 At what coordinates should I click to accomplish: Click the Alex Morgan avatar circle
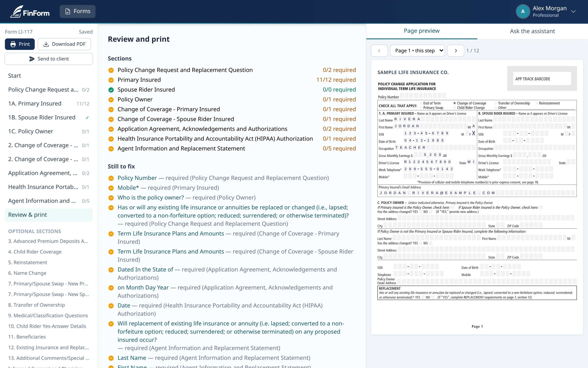point(523,11)
